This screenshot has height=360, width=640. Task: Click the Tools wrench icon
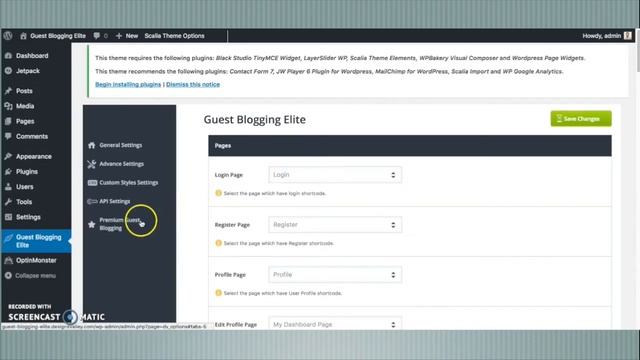8,202
